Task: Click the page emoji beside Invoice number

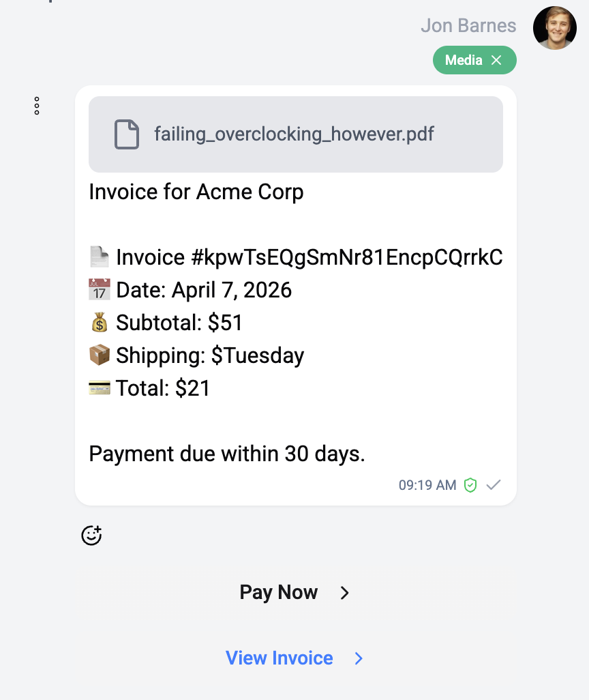Action: click(100, 257)
